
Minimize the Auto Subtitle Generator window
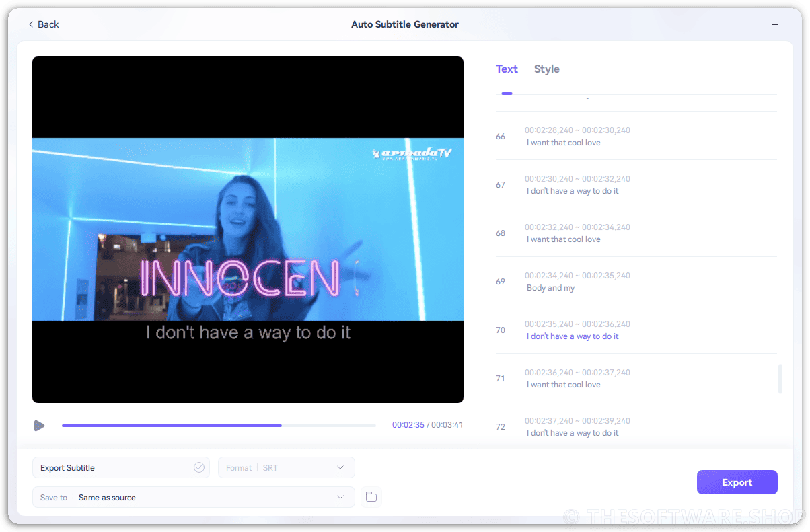point(776,24)
